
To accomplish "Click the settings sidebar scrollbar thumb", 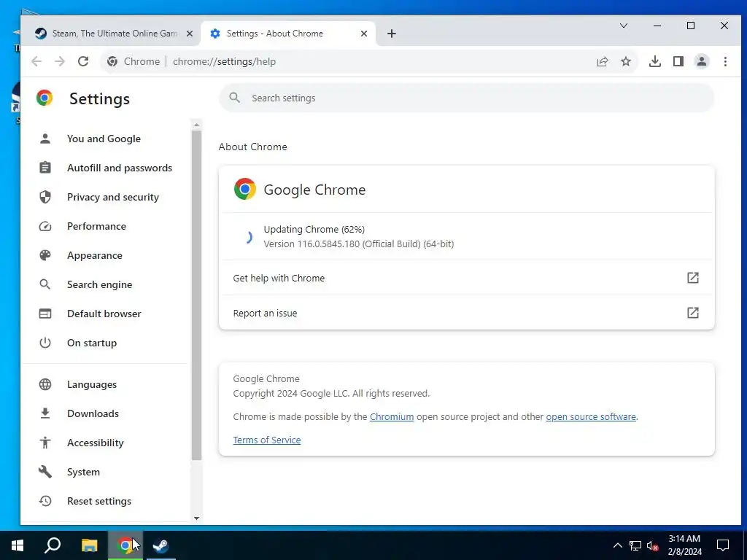I will 196,295.
